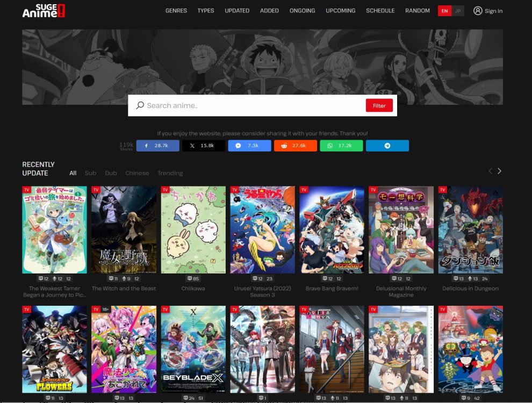The image size is (532, 403).
Task: Click the Chiikawa title link
Action: tap(193, 289)
